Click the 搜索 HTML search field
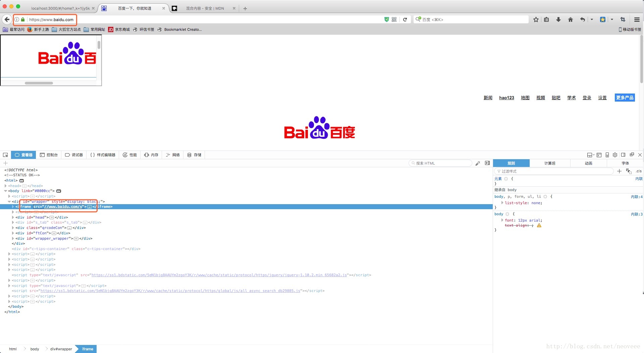Screen dimensions: 644x353 [x=440, y=163]
